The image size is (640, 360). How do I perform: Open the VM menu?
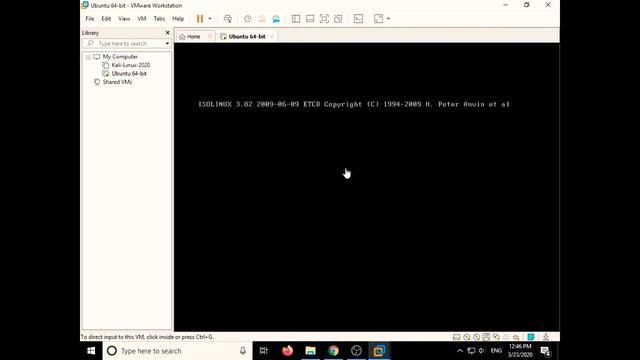[x=142, y=19]
